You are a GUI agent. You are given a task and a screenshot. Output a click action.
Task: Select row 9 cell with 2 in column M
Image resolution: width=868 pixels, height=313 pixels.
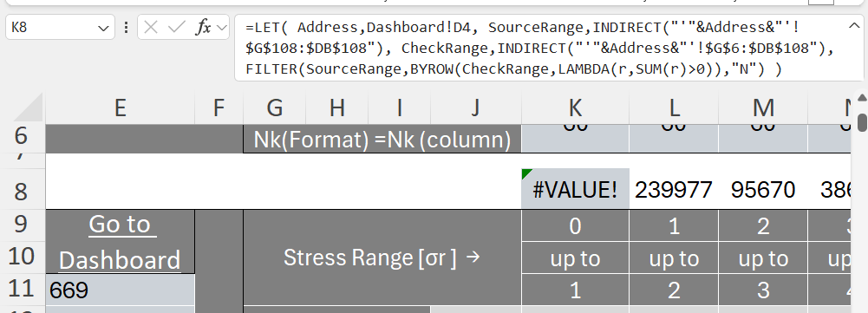(x=763, y=225)
